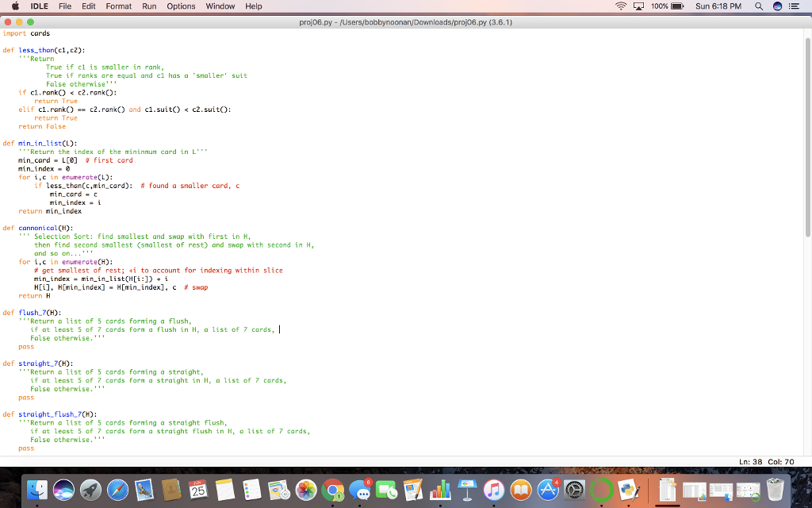
Task: Open the Trash in the dock
Action: 775,491
